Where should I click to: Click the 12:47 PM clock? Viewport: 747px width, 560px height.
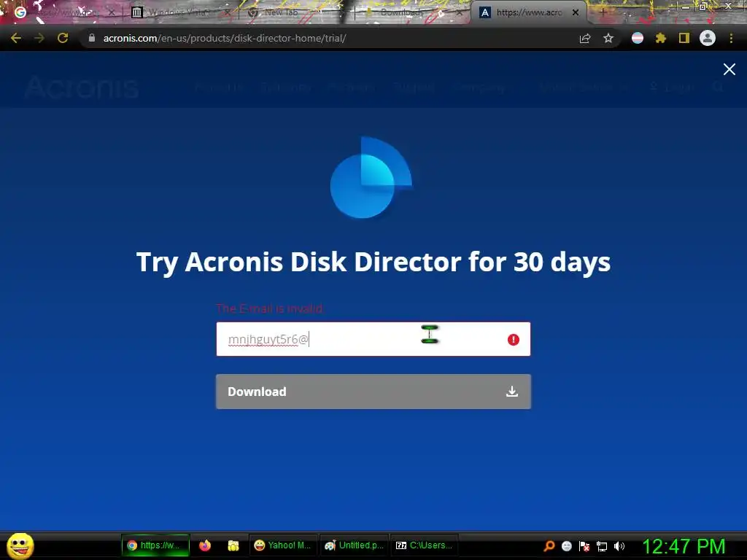click(684, 546)
